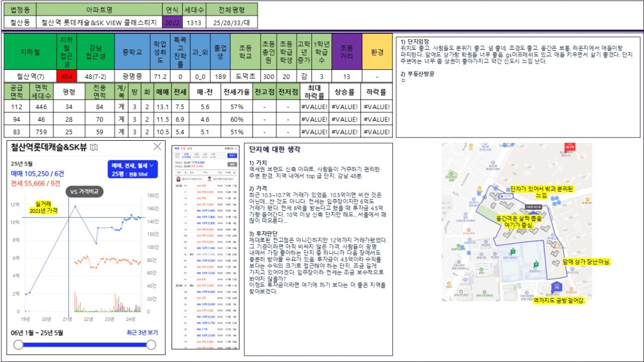Select the 아파트명 header cell
Image resolution: width=644 pixels, height=362 pixels.
tap(99, 10)
